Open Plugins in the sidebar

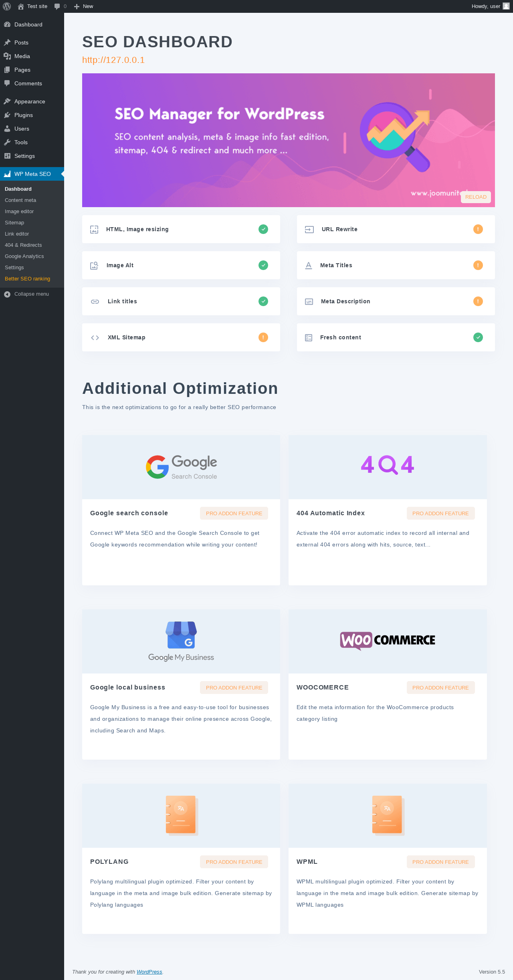pyautogui.click(x=24, y=115)
